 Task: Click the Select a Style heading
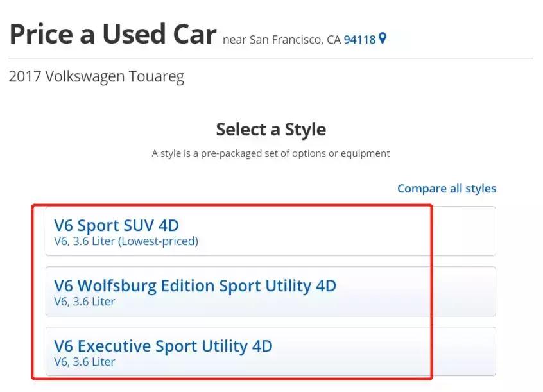pos(270,129)
